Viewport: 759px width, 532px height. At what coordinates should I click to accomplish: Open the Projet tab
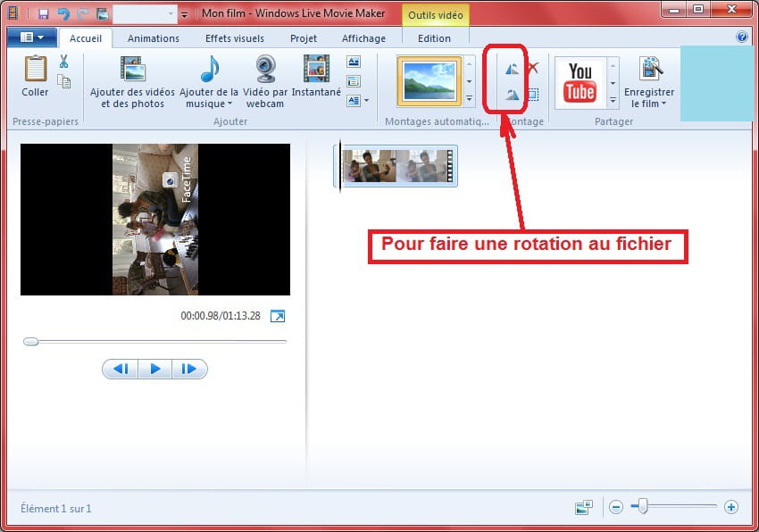(304, 38)
